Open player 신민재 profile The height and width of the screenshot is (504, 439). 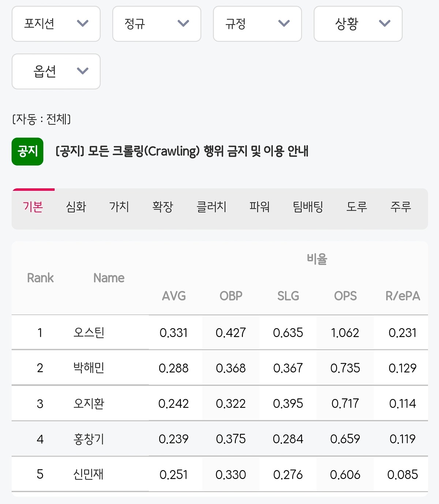tap(89, 474)
